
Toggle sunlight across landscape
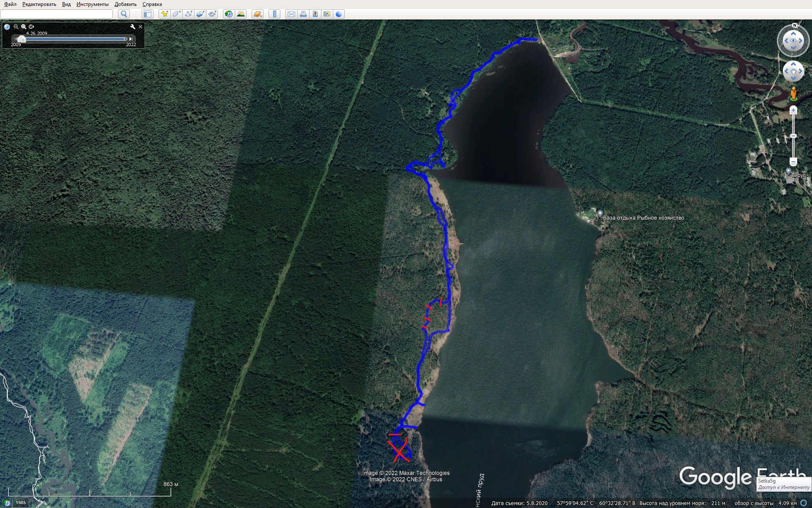coord(241,14)
